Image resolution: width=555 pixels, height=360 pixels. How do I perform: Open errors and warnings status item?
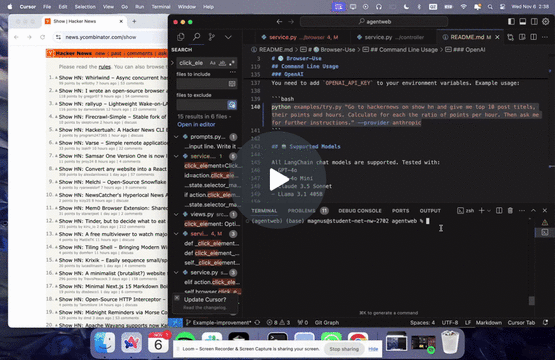[x=278, y=322]
